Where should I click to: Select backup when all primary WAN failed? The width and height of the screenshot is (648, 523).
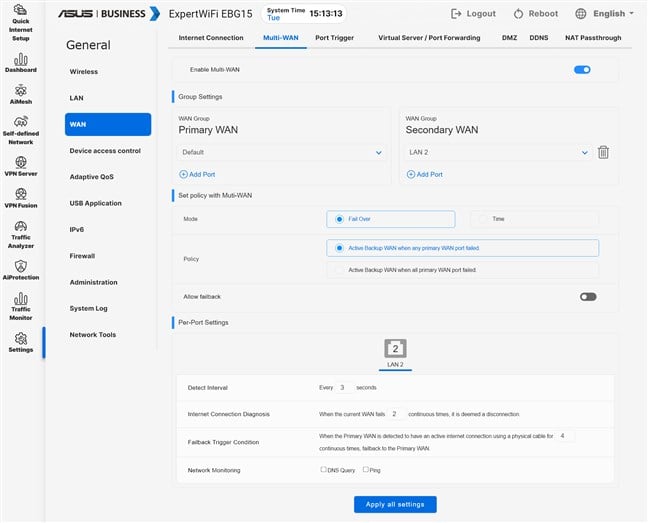[339, 270]
